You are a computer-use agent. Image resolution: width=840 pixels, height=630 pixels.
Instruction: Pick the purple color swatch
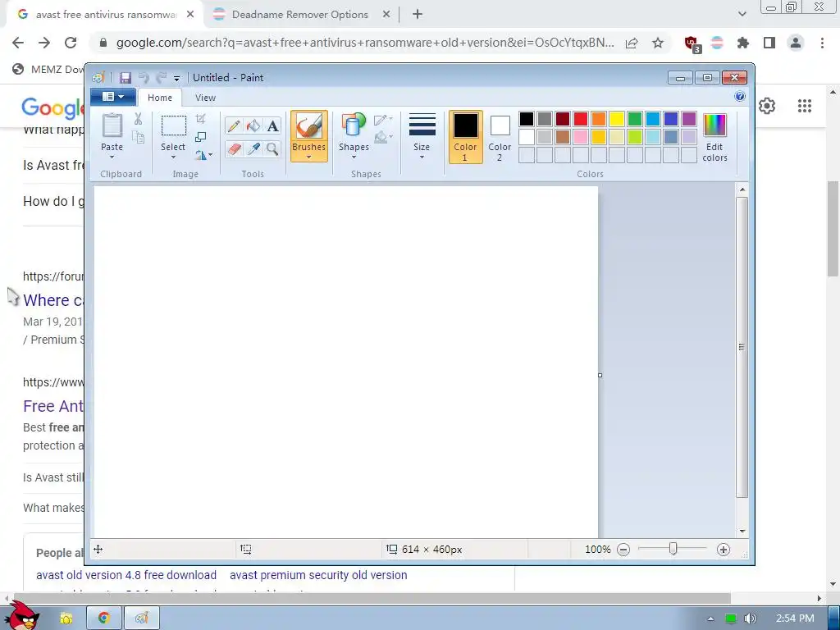click(689, 118)
